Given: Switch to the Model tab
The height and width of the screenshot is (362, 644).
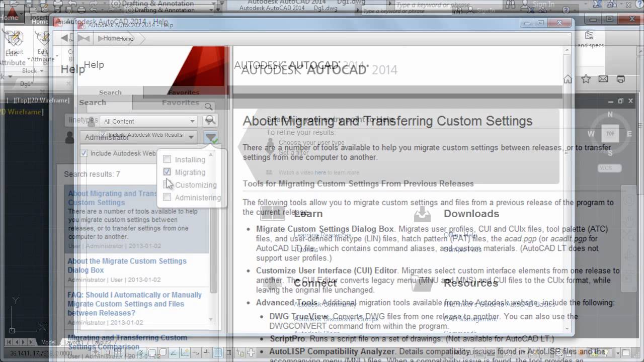Looking at the screenshot, I should click(x=48, y=342).
